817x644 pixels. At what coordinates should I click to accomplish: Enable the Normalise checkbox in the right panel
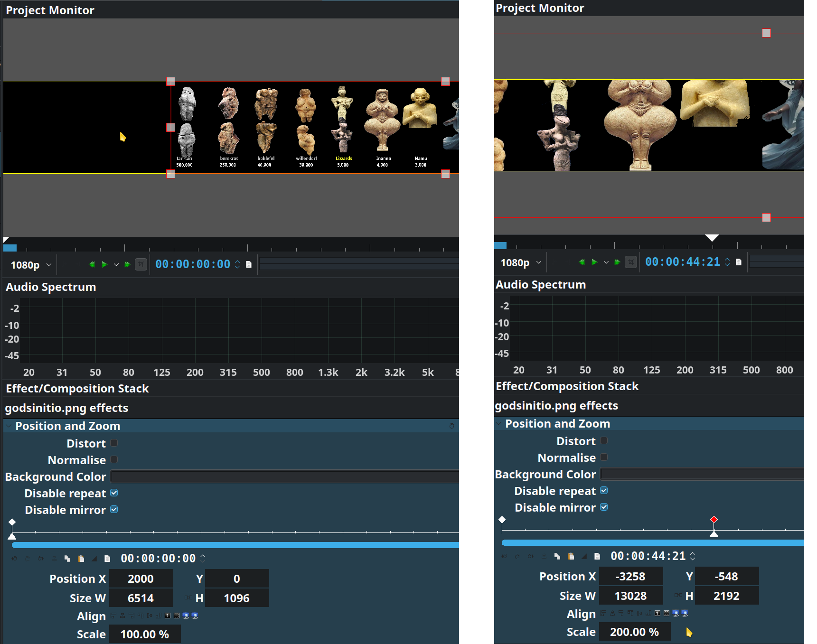(x=604, y=457)
